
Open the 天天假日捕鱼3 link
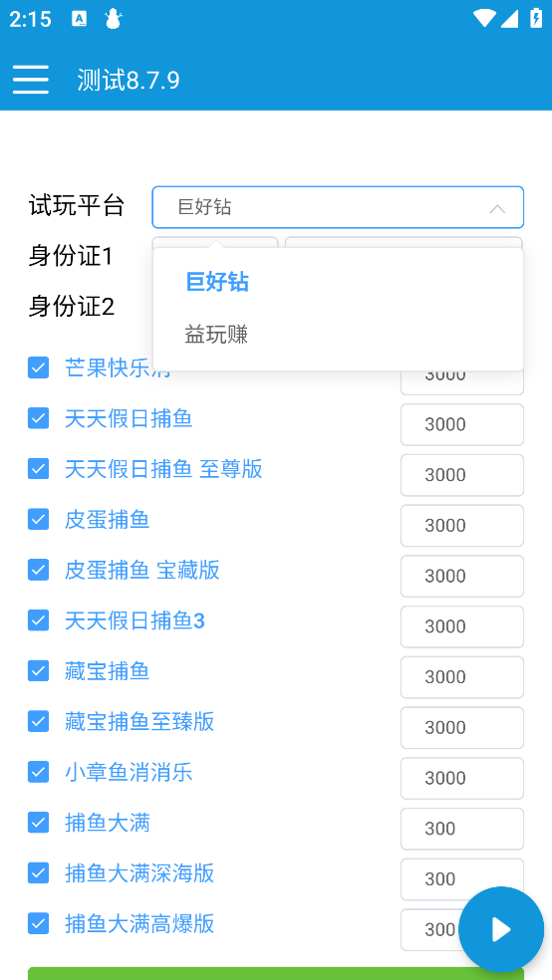pyautogui.click(x=135, y=620)
